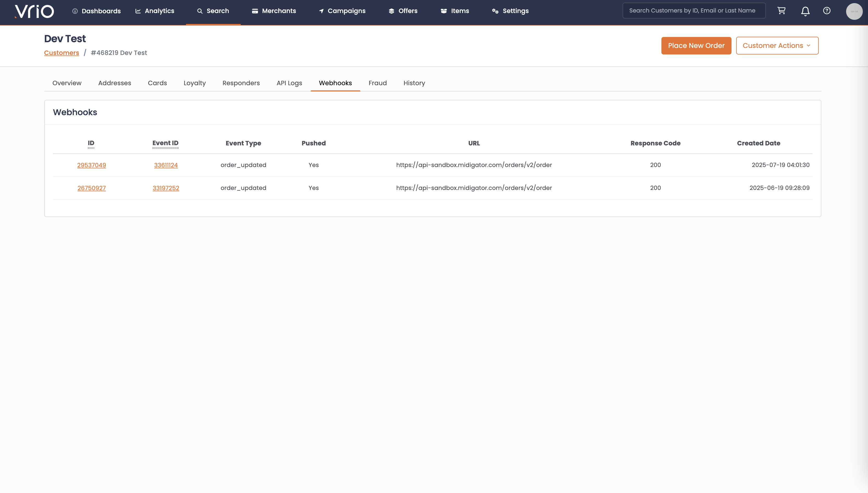
Task: Click order_updated in row 29537049
Action: 243,165
